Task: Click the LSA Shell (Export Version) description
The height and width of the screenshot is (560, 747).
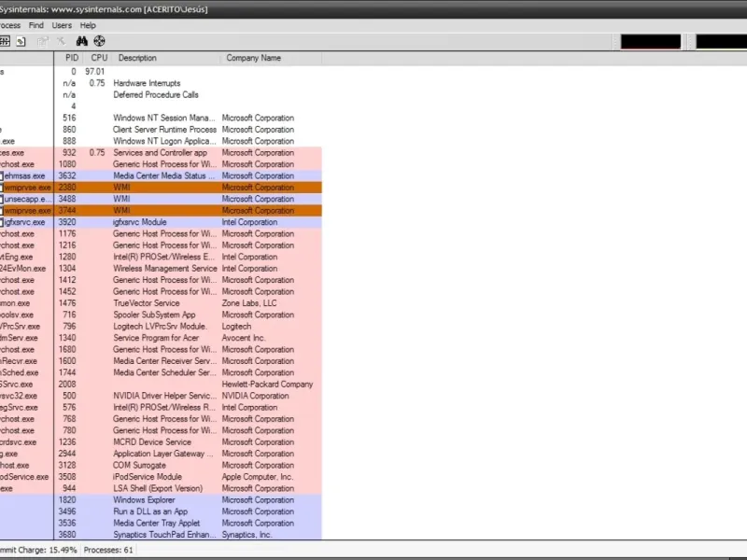Action: point(158,488)
